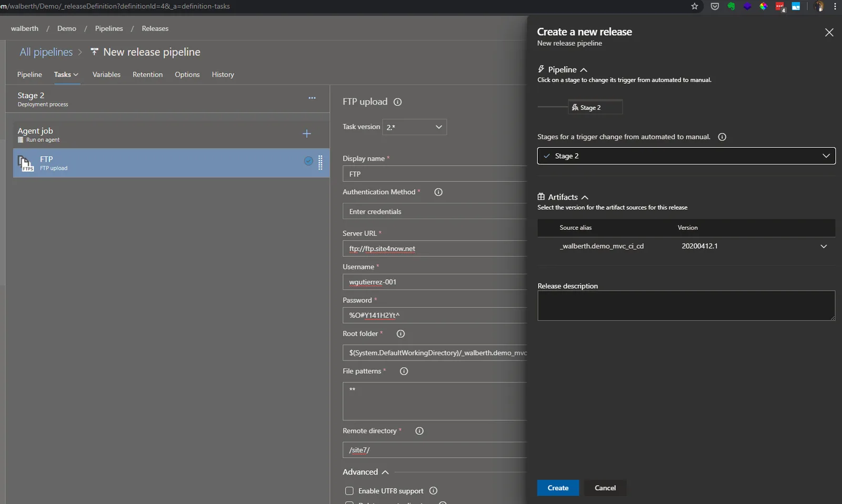The height and width of the screenshot is (504, 842).
Task: Switch to the Pipeline tab
Action: 29,75
